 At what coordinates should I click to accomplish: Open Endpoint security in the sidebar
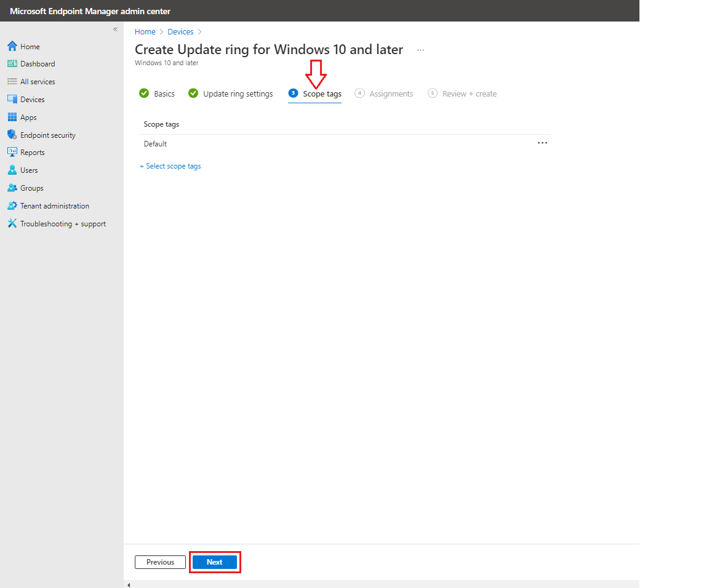coord(48,135)
